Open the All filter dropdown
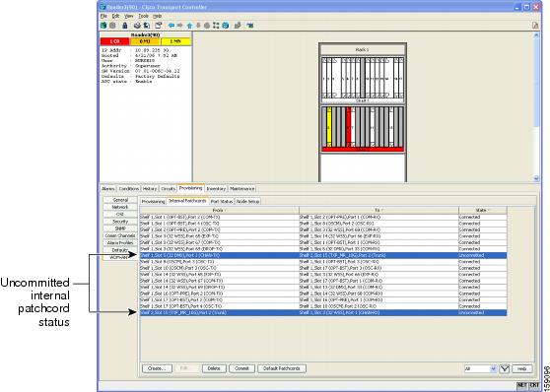 pos(480,368)
